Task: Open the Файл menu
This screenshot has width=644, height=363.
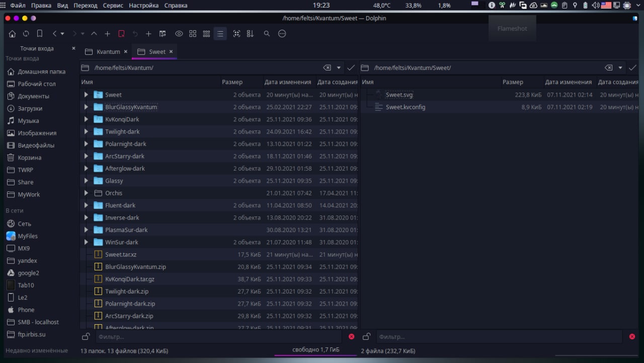Action: point(18,6)
